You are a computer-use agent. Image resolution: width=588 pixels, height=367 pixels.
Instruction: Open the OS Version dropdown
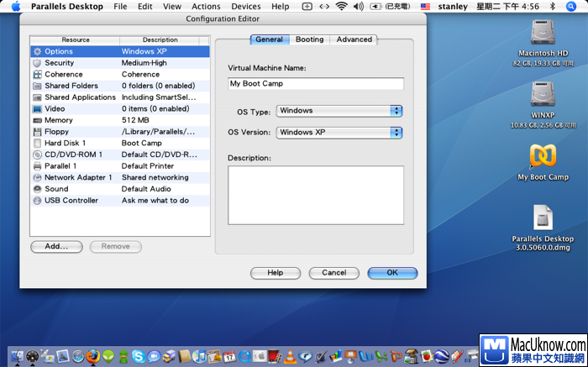(339, 132)
